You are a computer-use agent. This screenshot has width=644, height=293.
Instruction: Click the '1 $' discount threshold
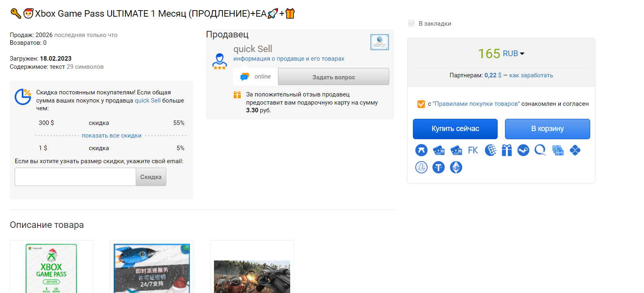coord(43,148)
